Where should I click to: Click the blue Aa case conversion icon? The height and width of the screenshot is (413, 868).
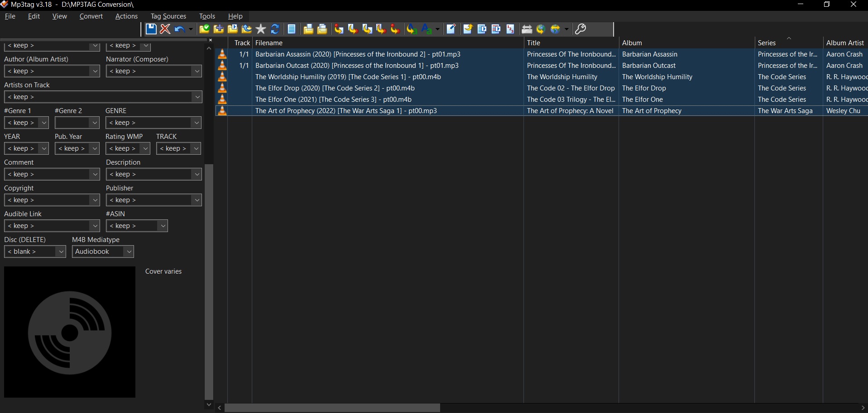click(x=426, y=29)
